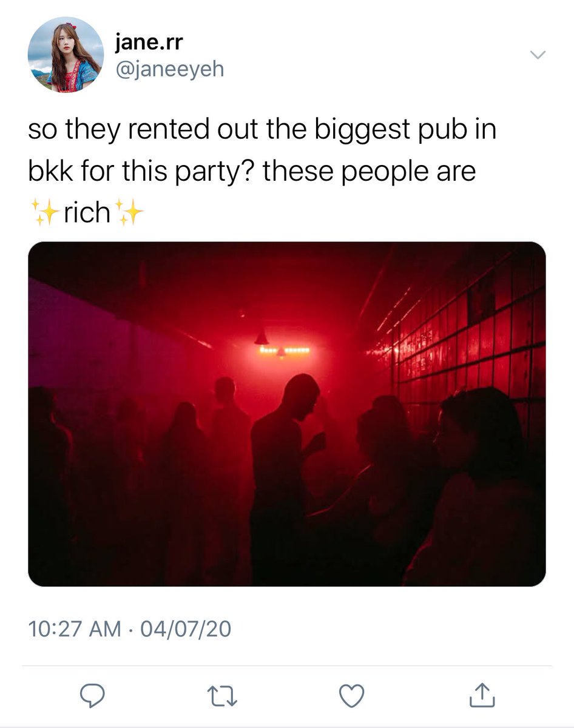Click the 10:27 AM timestamp
This screenshot has height=728, width=574.
click(x=75, y=629)
